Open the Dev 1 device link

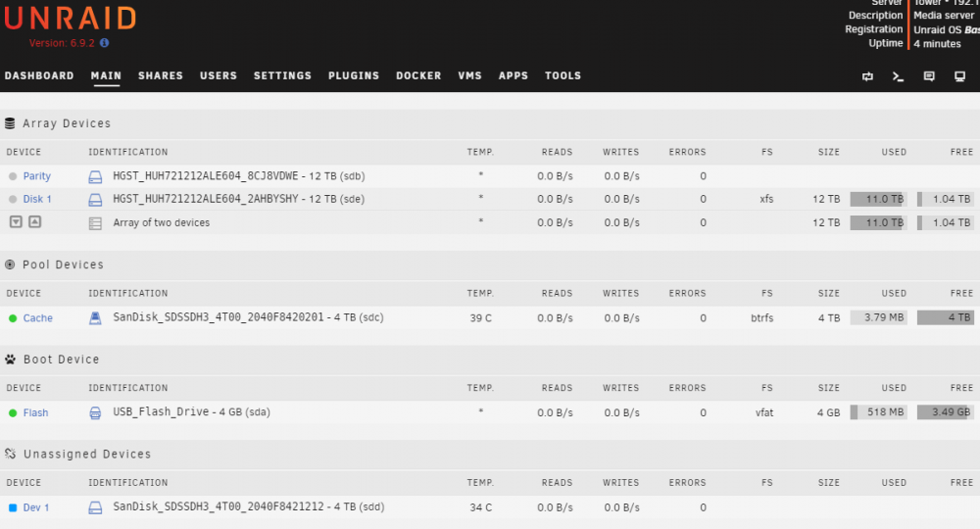(x=35, y=507)
